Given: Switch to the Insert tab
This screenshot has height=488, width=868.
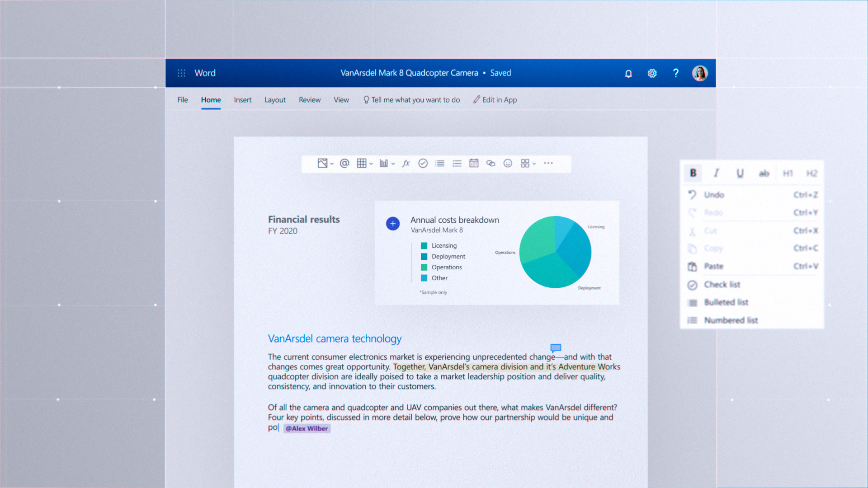Looking at the screenshot, I should coord(242,100).
